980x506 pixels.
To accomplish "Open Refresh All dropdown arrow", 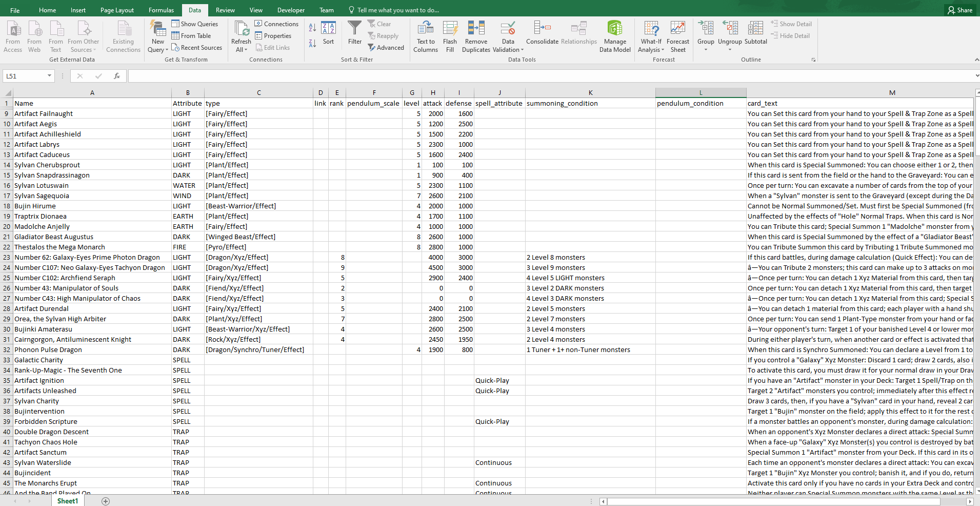I will click(x=246, y=50).
